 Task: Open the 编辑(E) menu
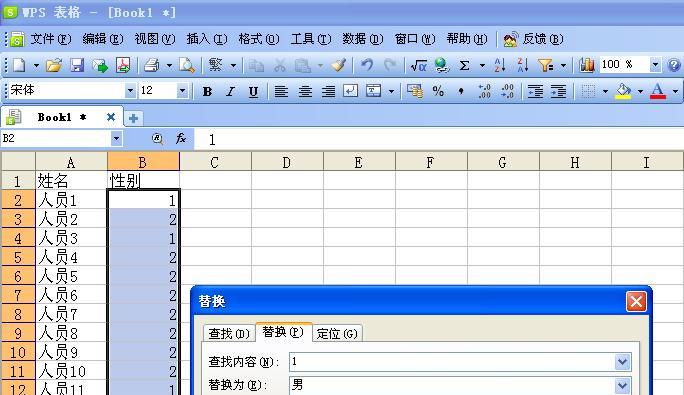pyautogui.click(x=103, y=39)
